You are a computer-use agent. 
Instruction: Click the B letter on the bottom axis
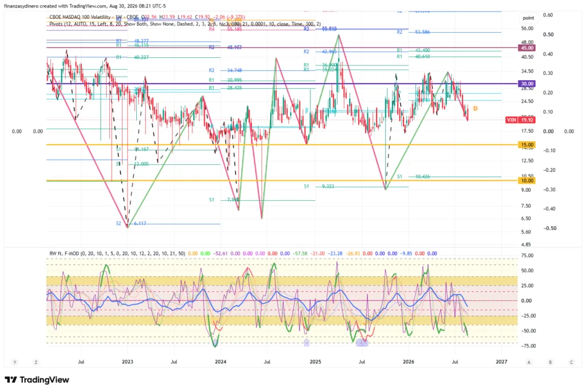click(550, 362)
